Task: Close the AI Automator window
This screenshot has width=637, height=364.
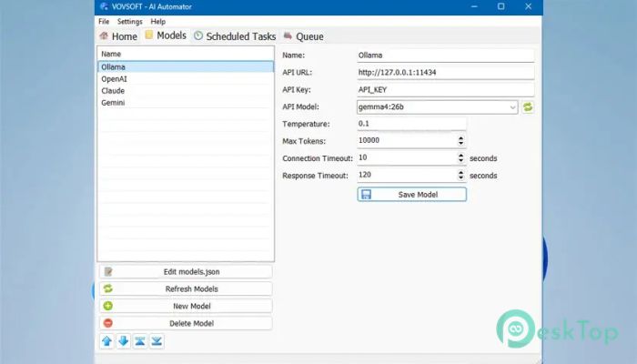Action: pos(528,6)
